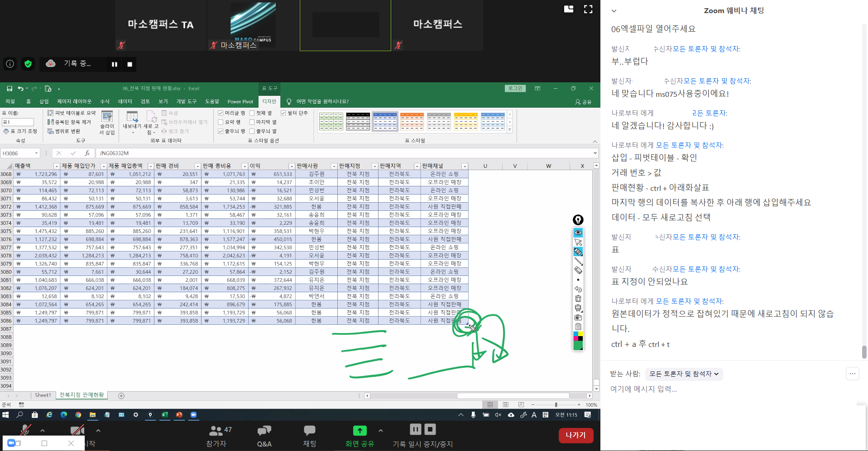The width and height of the screenshot is (868, 451).
Task: Open the 판매사원 column filter dropdown
Action: click(x=334, y=166)
